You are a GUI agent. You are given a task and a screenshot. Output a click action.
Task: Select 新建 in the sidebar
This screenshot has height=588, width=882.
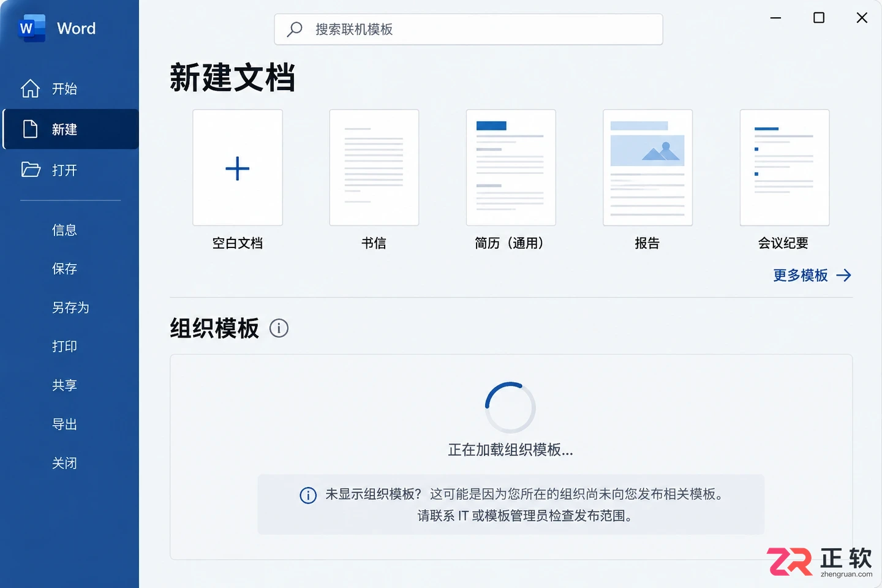point(70,129)
